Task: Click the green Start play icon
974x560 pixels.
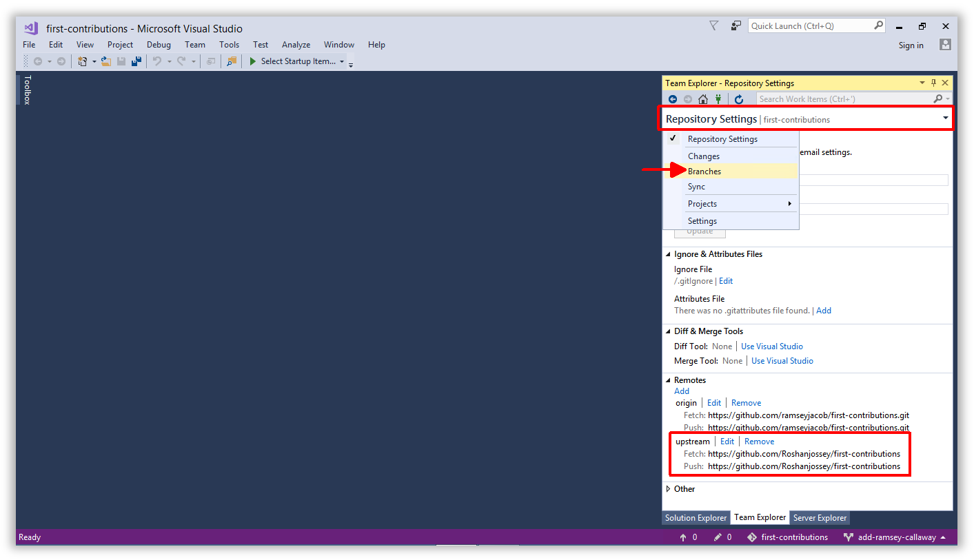Action: [x=253, y=61]
